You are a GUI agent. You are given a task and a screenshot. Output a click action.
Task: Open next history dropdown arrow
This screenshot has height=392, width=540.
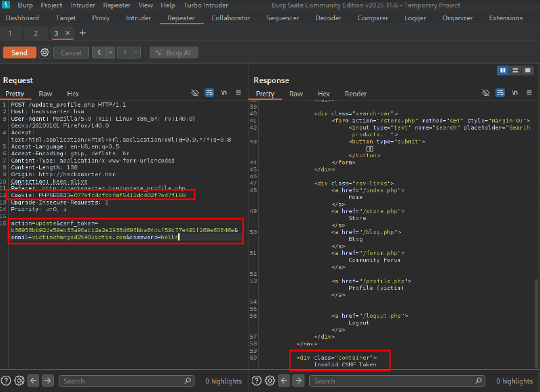(137, 53)
